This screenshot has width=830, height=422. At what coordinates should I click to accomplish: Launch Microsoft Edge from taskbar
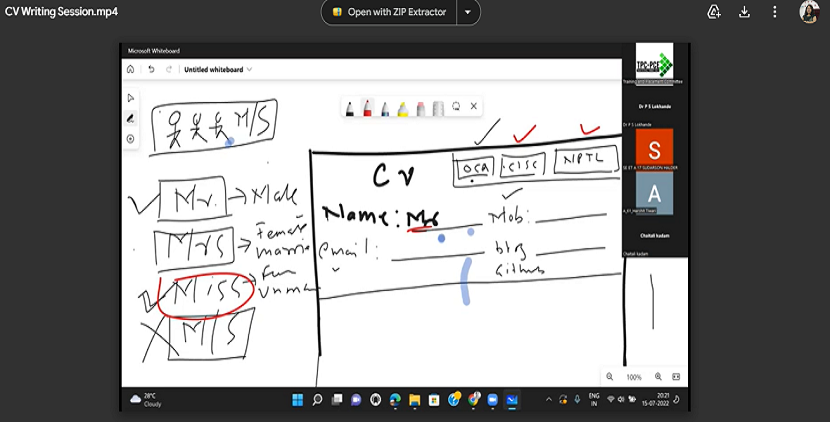click(x=395, y=400)
